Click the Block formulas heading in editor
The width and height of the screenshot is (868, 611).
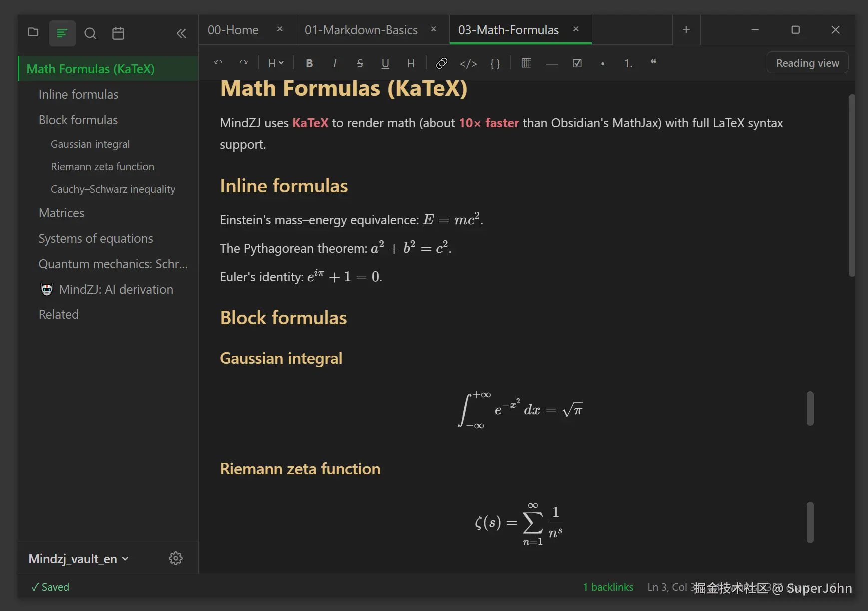(283, 318)
